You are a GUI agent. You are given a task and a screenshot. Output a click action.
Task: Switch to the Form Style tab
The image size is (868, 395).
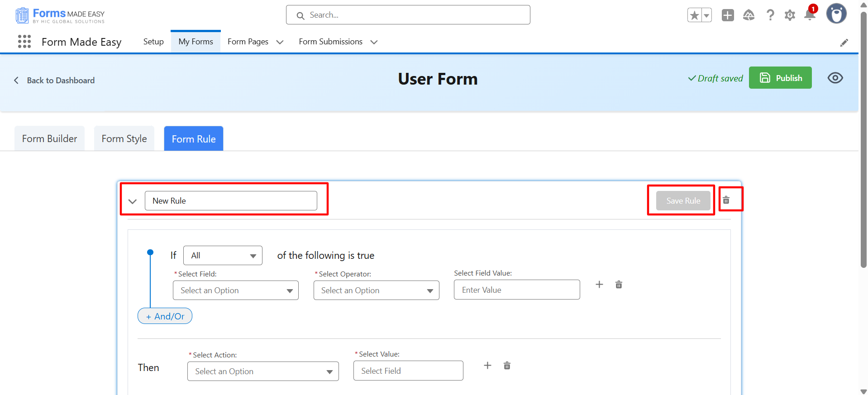click(x=124, y=139)
